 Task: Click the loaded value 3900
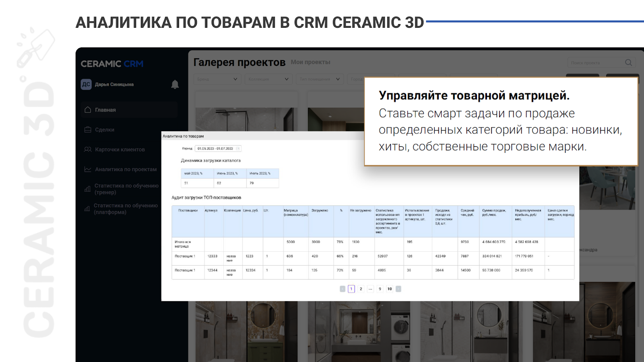316,242
